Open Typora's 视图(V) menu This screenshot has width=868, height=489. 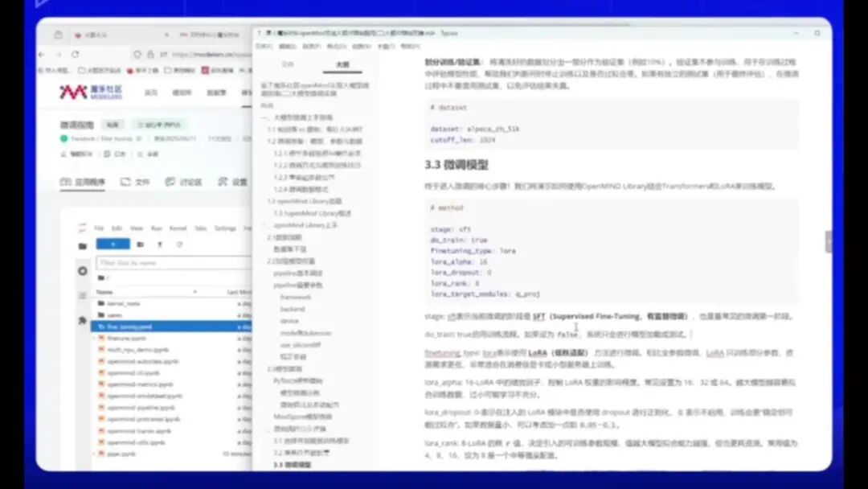click(x=362, y=46)
